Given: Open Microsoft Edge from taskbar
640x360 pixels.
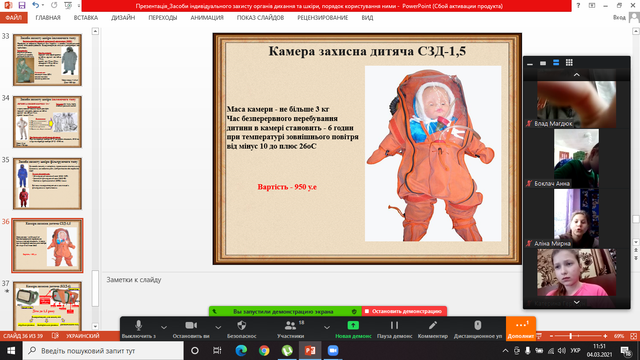Looking at the screenshot, I should tap(241, 351).
